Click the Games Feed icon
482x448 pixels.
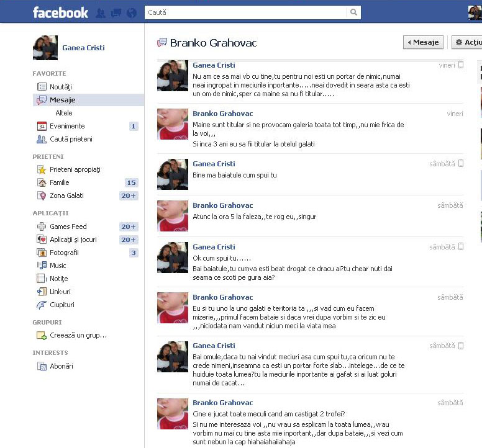[x=42, y=226]
